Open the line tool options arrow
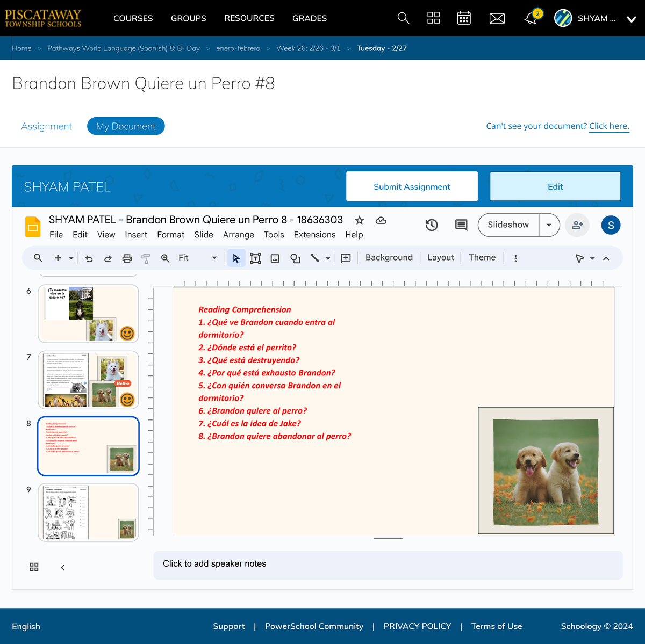This screenshot has width=645, height=644. [328, 258]
